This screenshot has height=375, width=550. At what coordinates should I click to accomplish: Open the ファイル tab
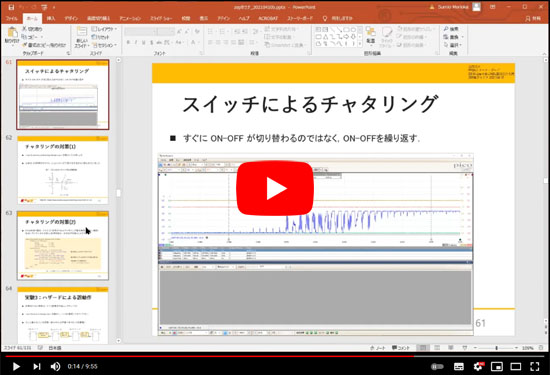click(x=12, y=18)
